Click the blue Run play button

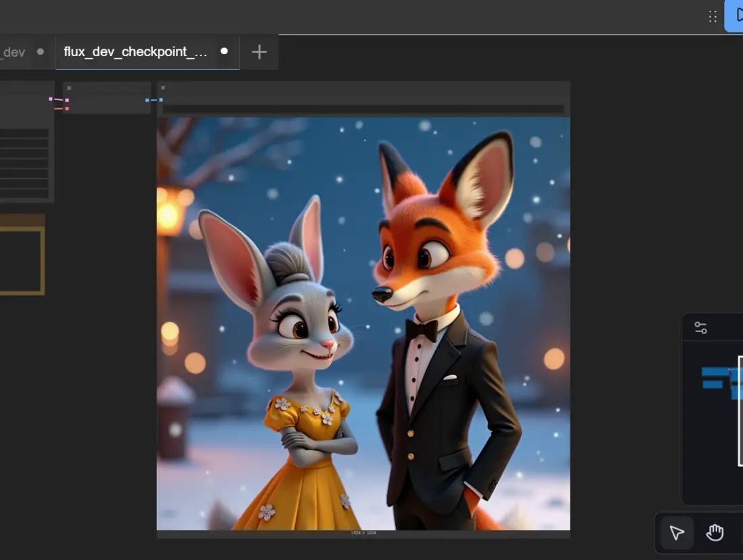coord(738,16)
